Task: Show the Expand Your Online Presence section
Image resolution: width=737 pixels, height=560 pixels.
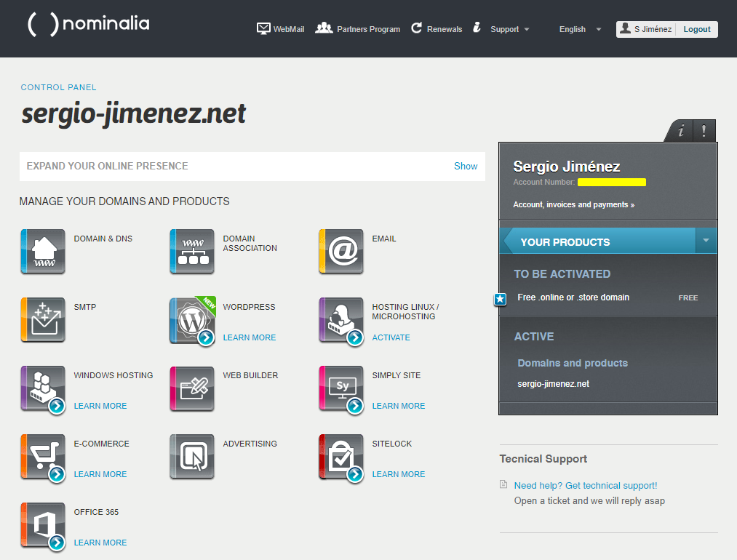Action: (466, 166)
